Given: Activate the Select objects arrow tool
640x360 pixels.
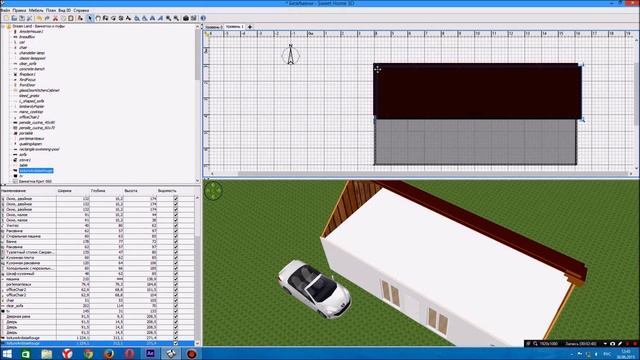Looking at the screenshot, I should 89,18.
